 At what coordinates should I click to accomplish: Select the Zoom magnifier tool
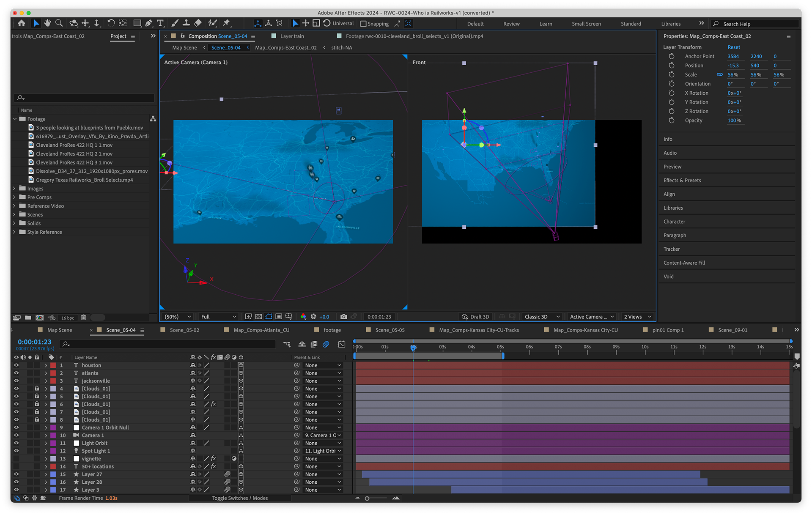tap(59, 23)
